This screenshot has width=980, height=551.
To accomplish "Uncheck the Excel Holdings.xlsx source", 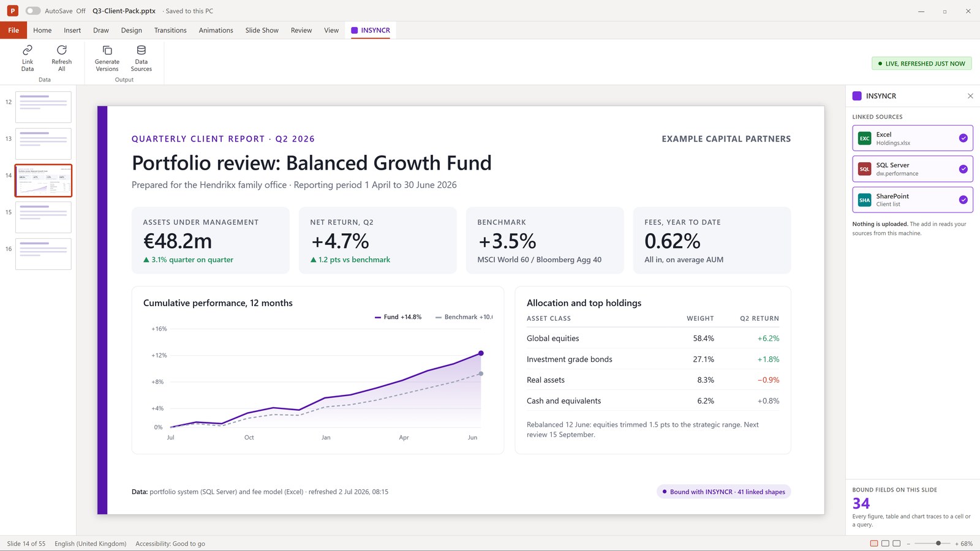I will [963, 138].
